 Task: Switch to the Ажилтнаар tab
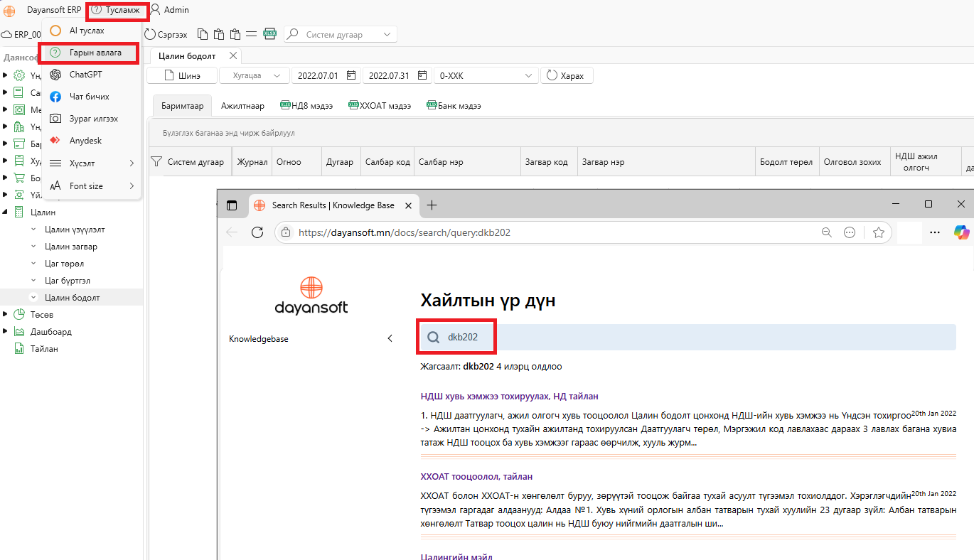tap(242, 106)
